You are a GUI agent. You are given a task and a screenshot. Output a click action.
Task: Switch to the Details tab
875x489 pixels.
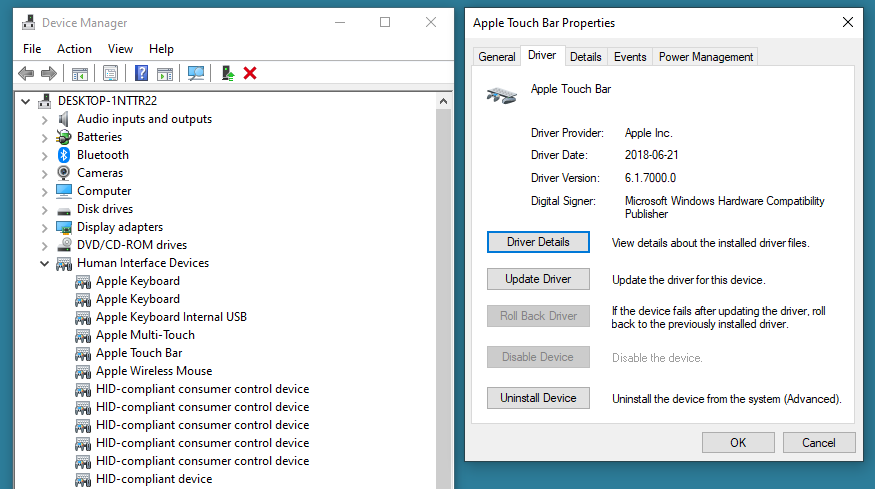(585, 57)
